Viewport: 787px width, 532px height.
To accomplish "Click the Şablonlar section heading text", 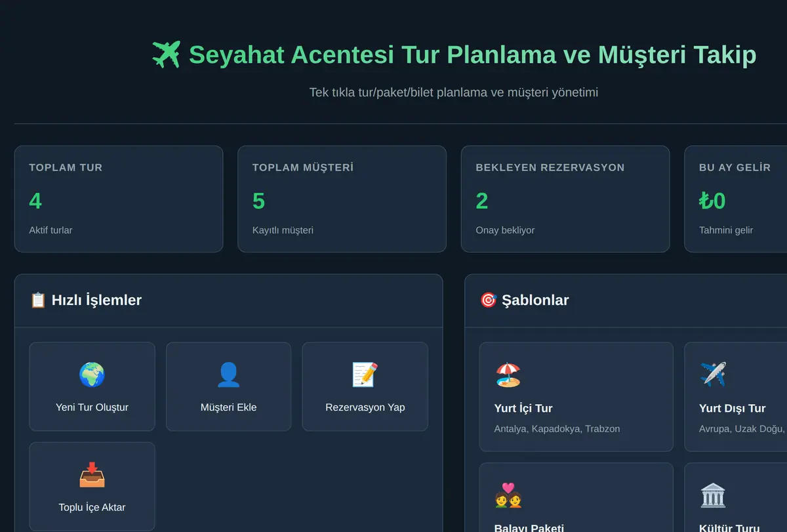I will 535,300.
